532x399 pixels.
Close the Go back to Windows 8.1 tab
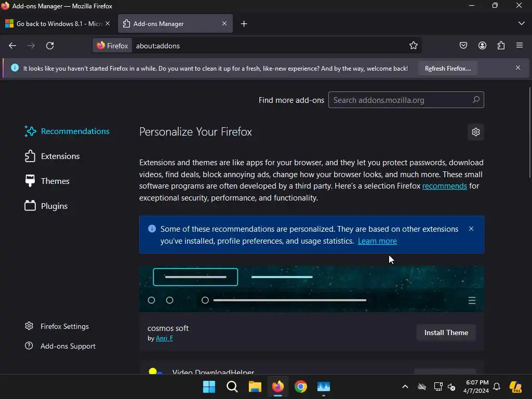click(108, 23)
